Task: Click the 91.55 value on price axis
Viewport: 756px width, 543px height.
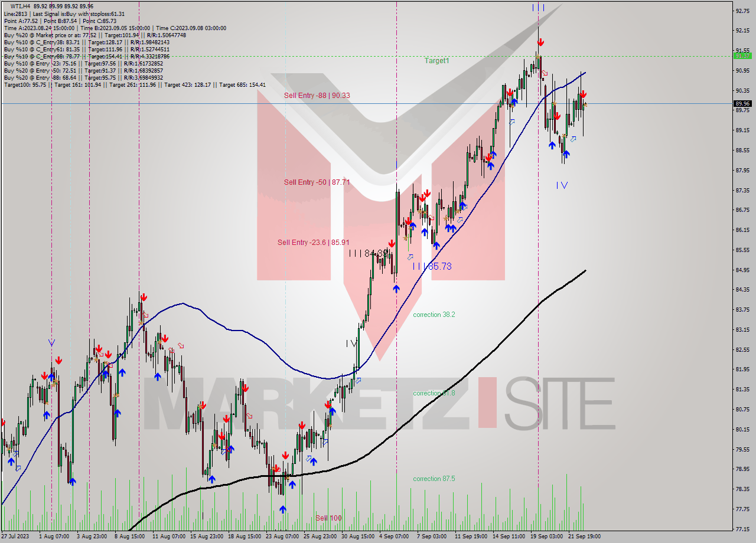Action: click(x=742, y=51)
